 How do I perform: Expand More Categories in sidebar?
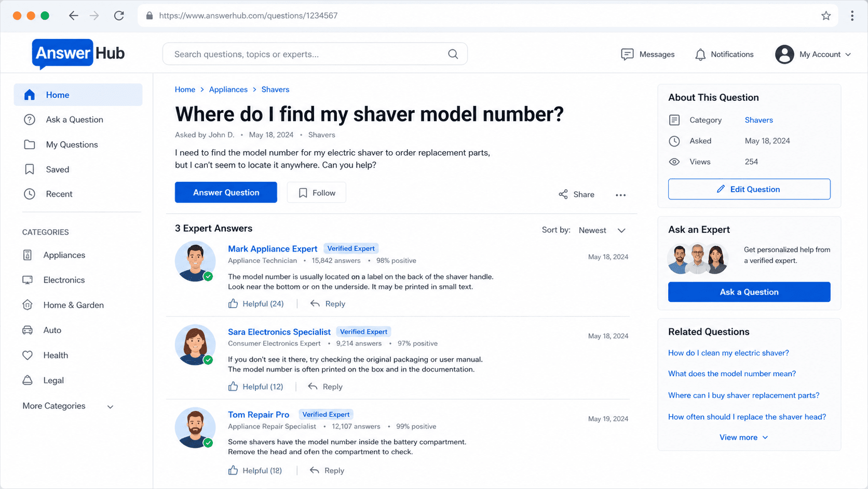click(68, 406)
